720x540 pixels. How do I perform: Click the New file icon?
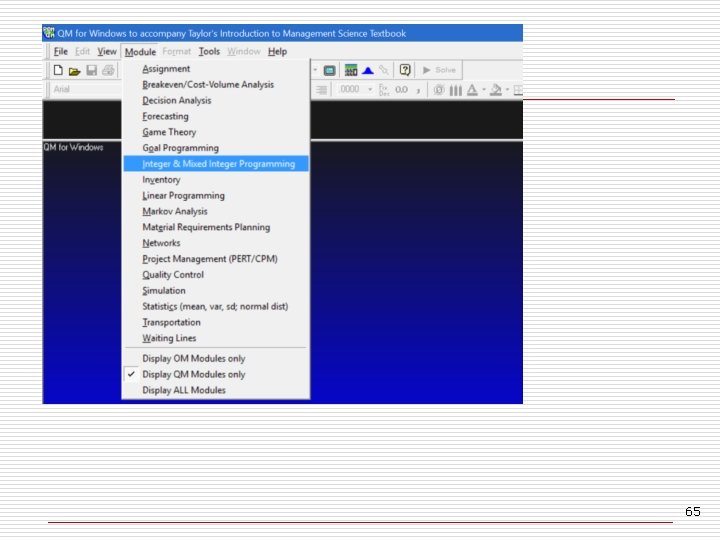pos(58,71)
